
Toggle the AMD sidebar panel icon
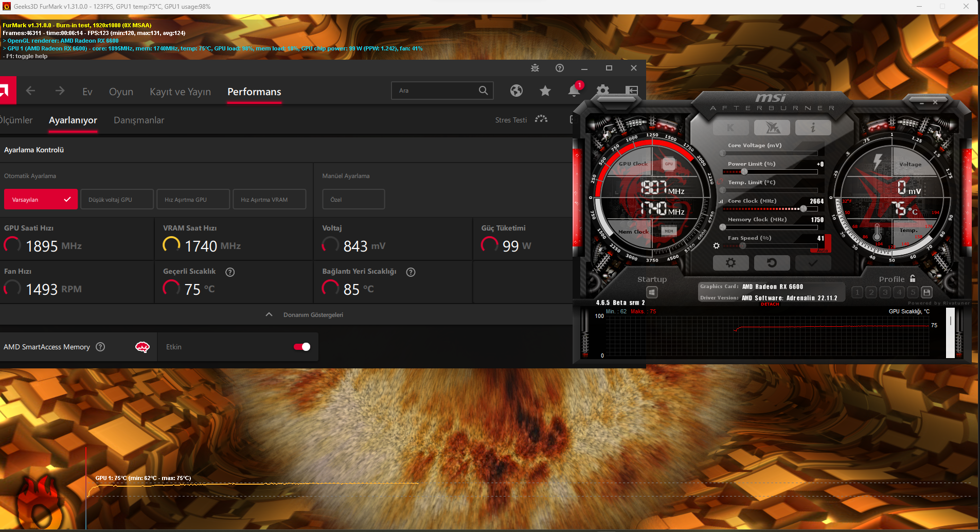[632, 91]
